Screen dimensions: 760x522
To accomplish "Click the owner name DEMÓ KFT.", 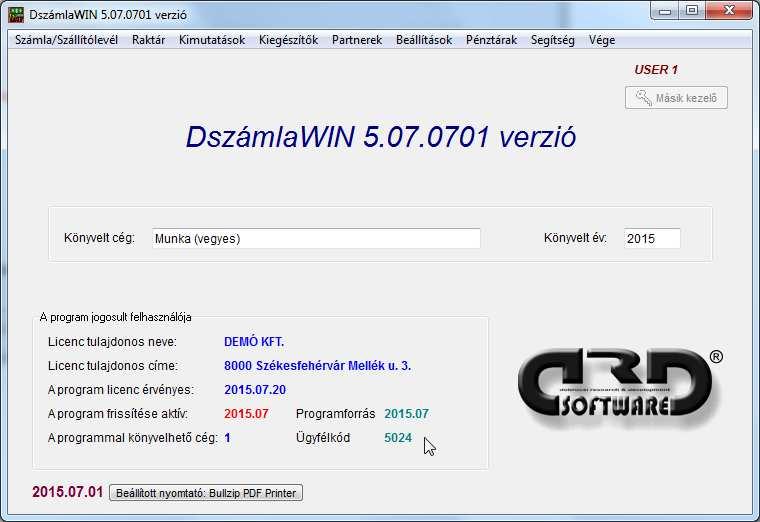I will coord(254,342).
